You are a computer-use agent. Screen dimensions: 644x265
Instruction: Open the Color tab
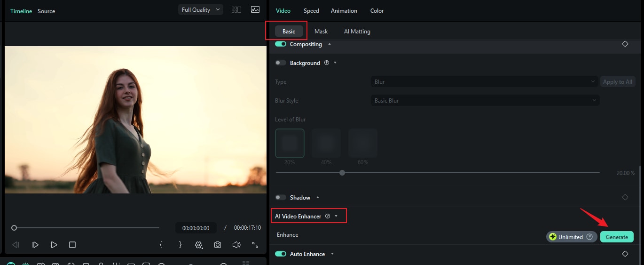377,11
